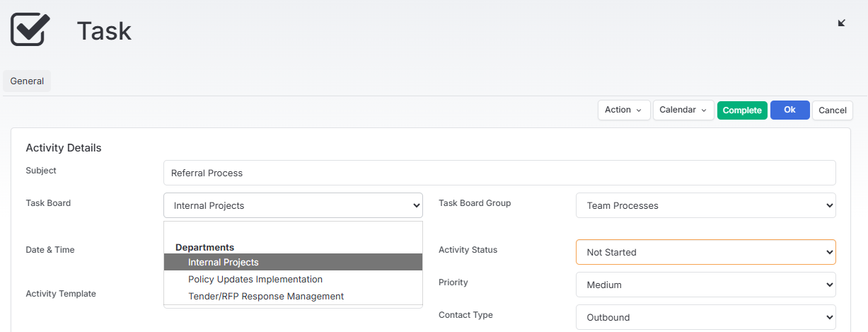The height and width of the screenshot is (332, 868).
Task: Select Internal Projects in the dropdown list
Action: 293,262
